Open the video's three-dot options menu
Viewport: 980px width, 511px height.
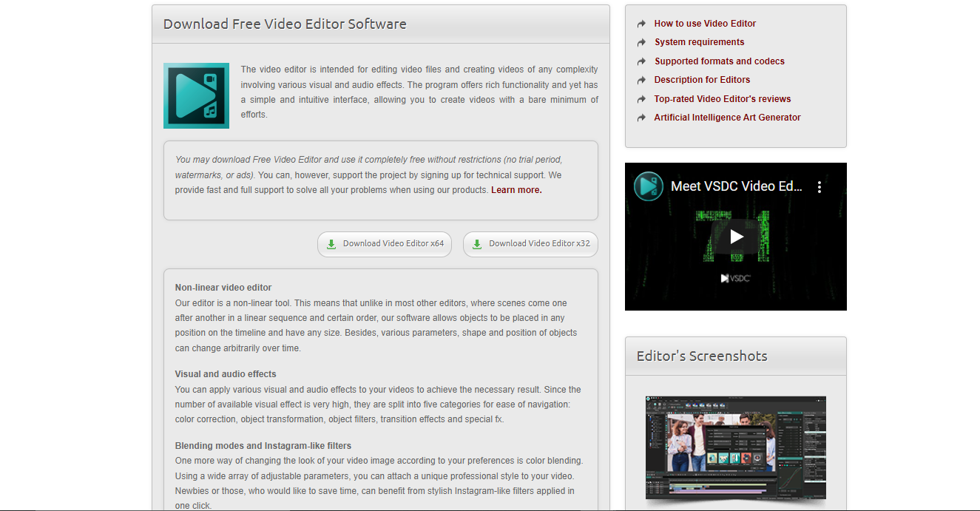[x=820, y=187]
